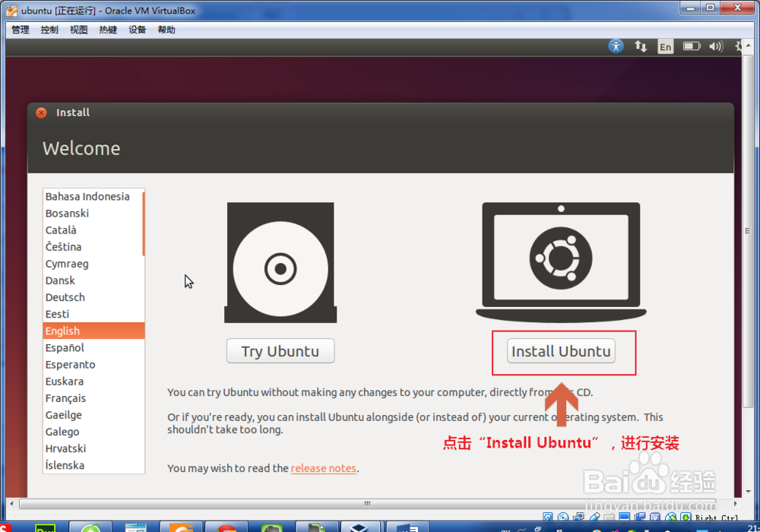Open the 视图 menu
This screenshot has width=760, height=532.
click(78, 30)
